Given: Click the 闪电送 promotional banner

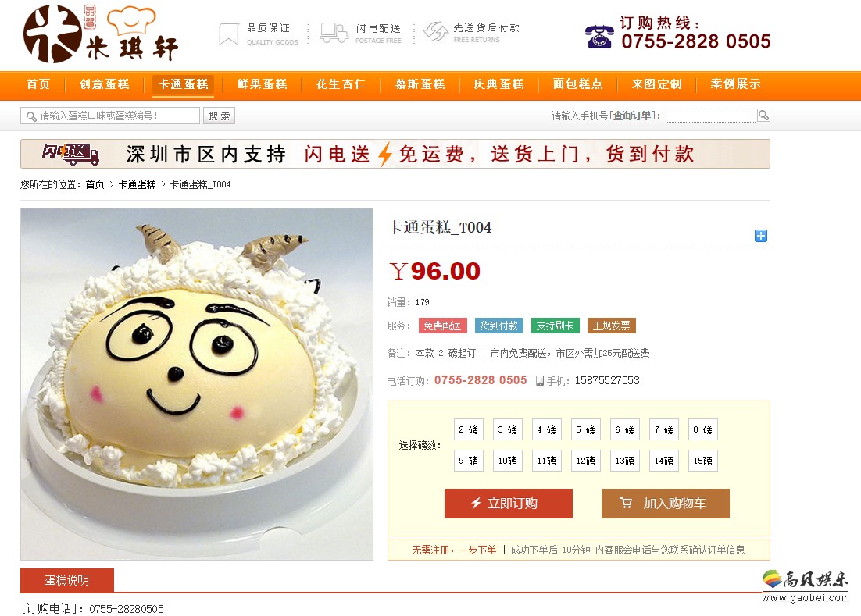Looking at the screenshot, I should click(x=395, y=154).
